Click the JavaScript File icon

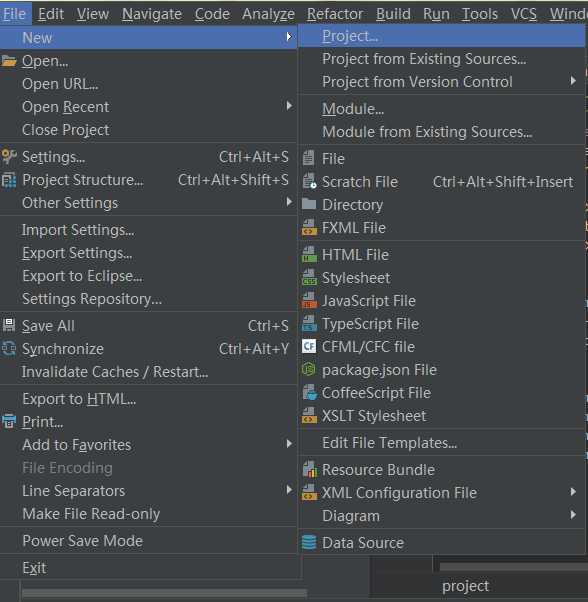[x=309, y=300]
